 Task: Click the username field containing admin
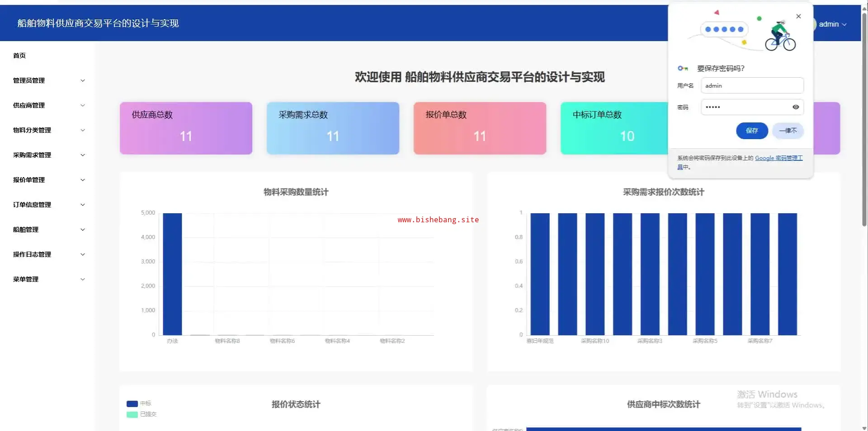pyautogui.click(x=752, y=86)
